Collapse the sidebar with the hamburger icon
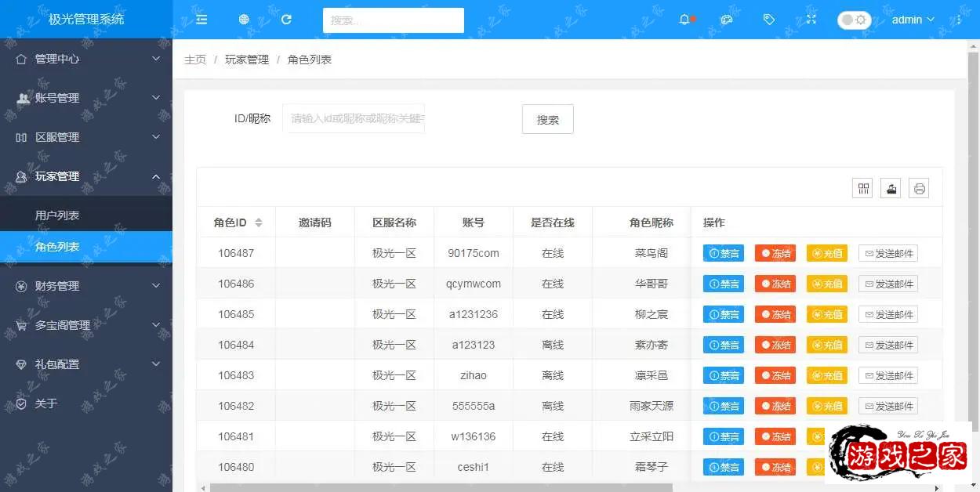This screenshot has width=980, height=492. point(201,20)
